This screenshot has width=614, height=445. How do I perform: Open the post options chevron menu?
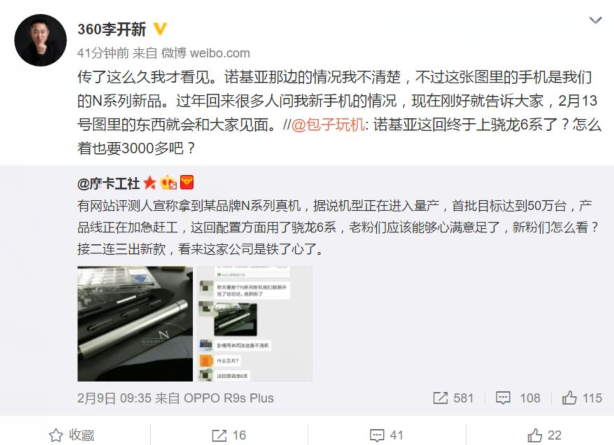595,20
